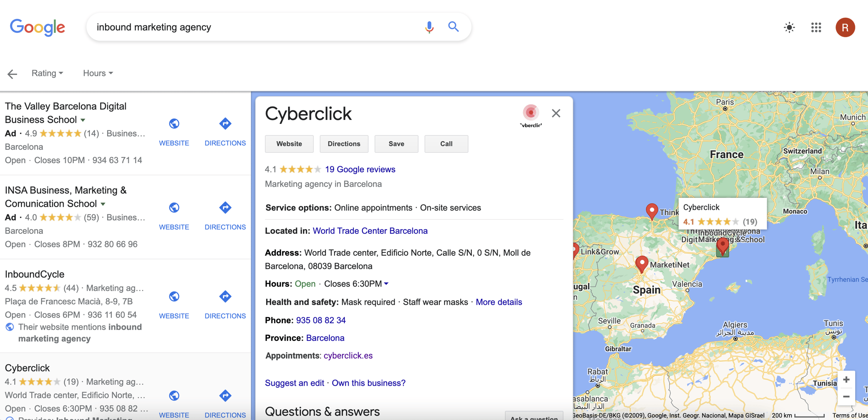Zoom in using the map plus icon
Image resolution: width=868 pixels, height=420 pixels.
pyautogui.click(x=846, y=380)
